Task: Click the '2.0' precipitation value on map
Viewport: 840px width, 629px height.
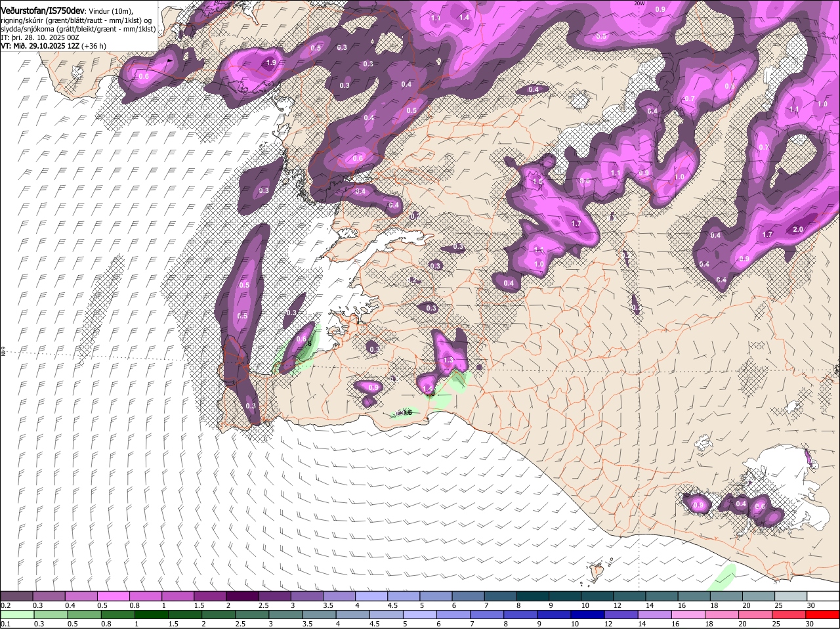Action: pos(798,229)
